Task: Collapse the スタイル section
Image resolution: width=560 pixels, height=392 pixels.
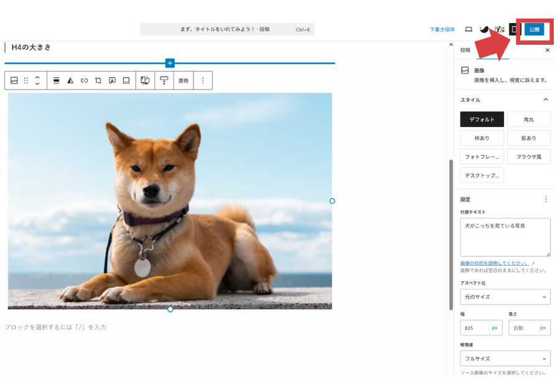Action: (546, 100)
